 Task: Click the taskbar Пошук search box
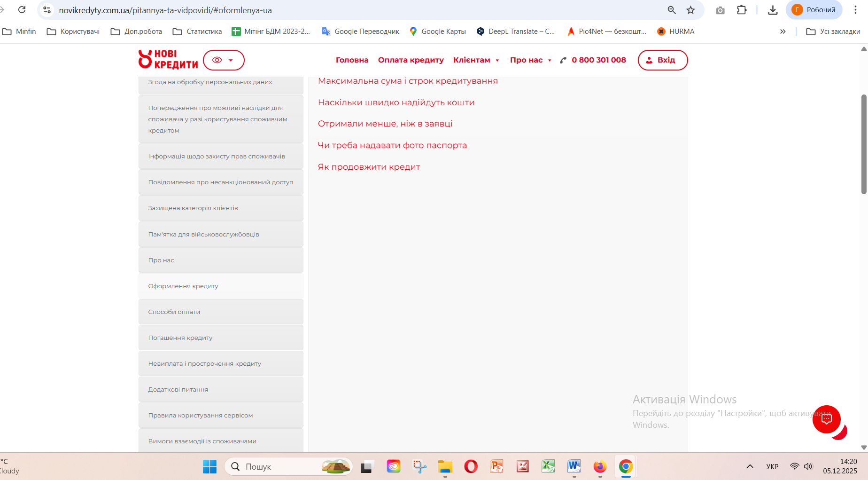coord(288,466)
